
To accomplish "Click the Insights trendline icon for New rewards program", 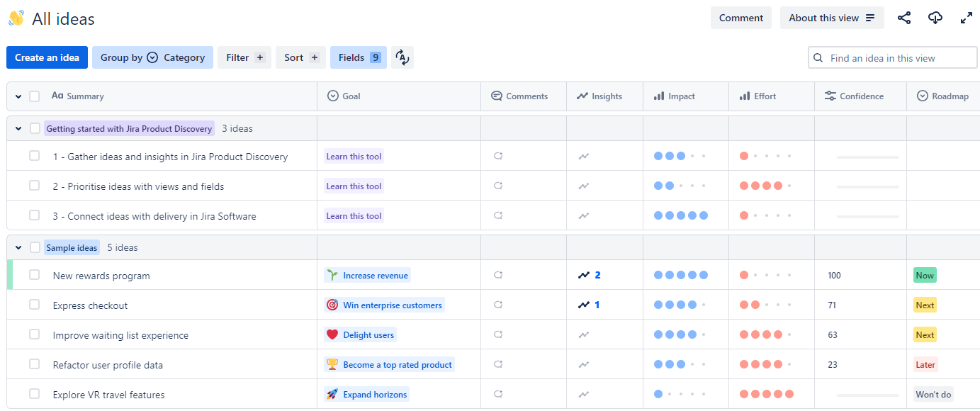I will (x=585, y=275).
